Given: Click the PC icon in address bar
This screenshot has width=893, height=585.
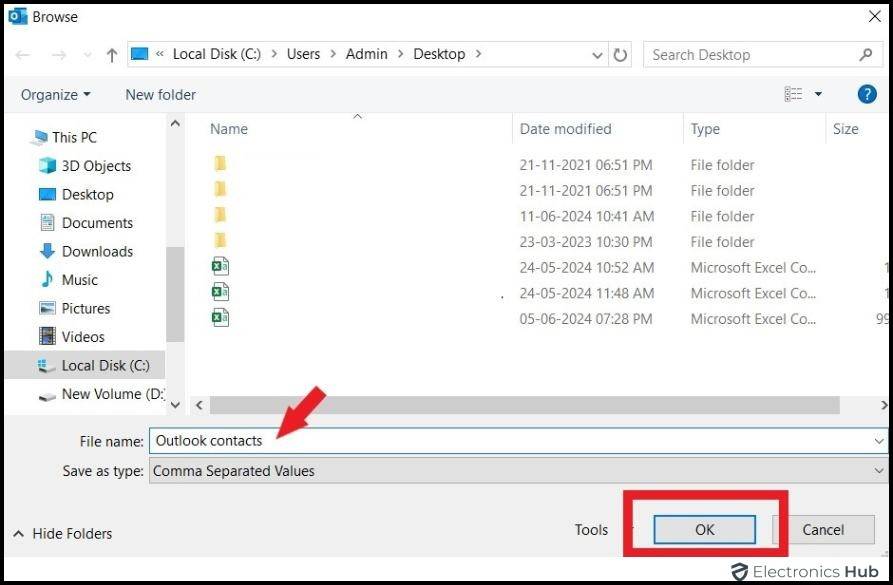Looking at the screenshot, I should click(x=140, y=54).
